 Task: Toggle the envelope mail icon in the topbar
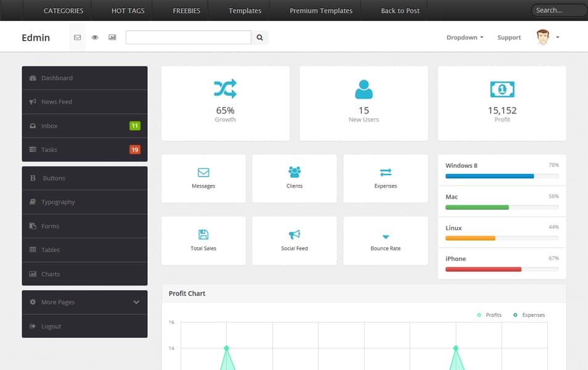(76, 38)
